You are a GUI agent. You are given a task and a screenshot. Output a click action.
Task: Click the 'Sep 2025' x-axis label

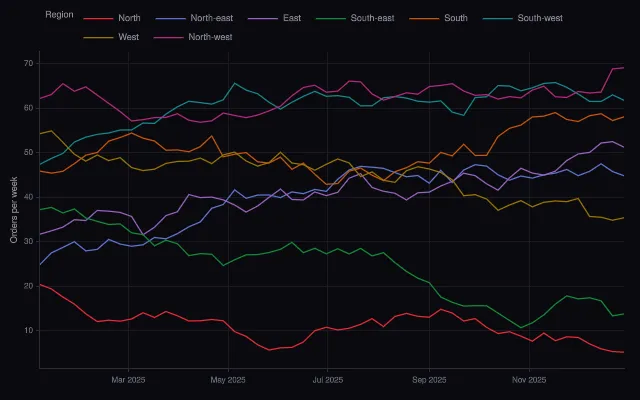pyautogui.click(x=429, y=380)
